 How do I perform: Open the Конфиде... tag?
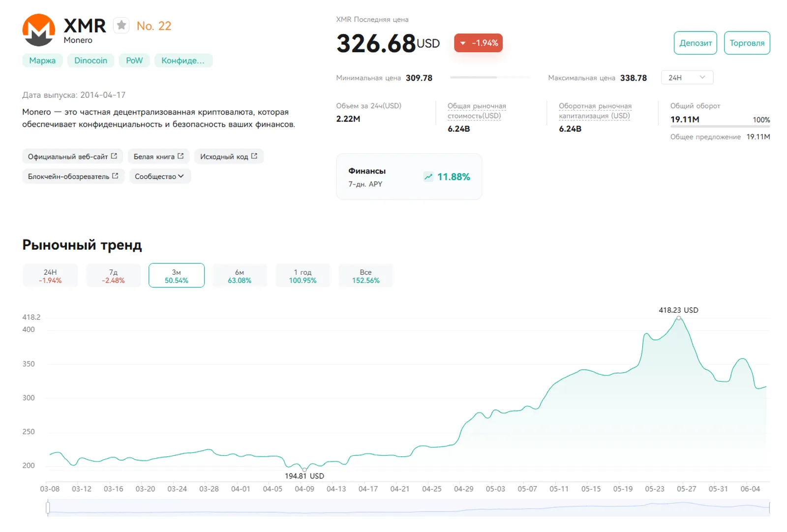(183, 60)
